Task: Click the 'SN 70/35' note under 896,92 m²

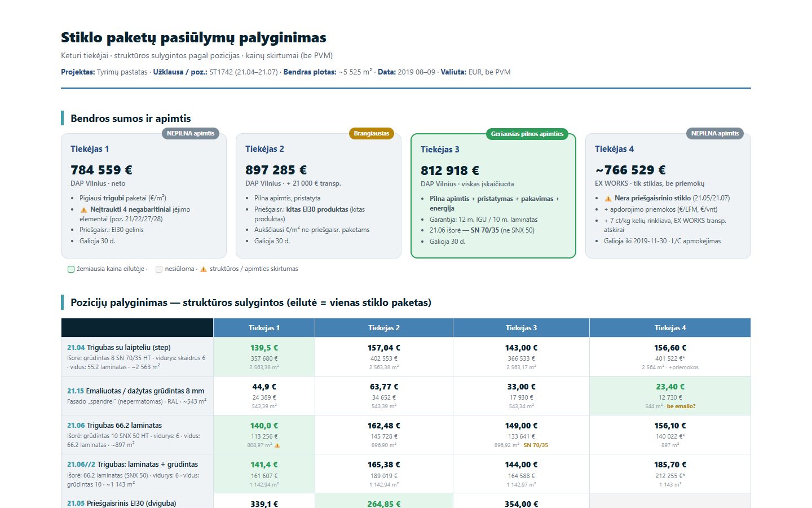Action: coord(536,445)
